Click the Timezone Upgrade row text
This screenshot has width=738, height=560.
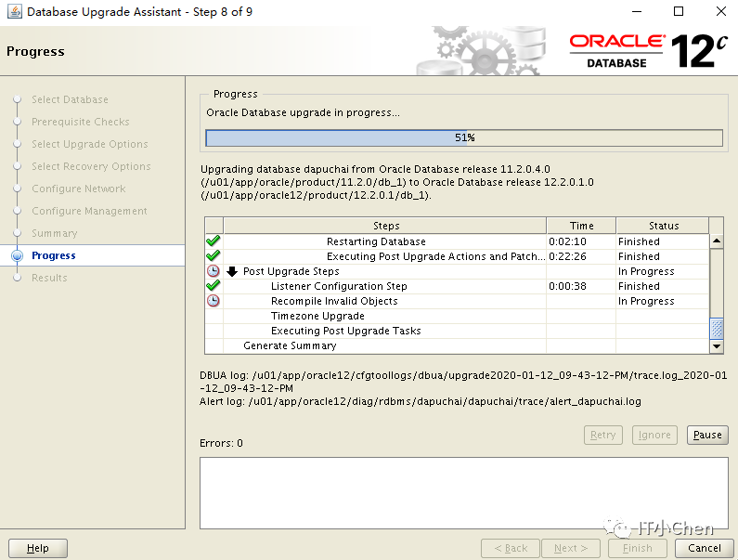coord(317,316)
